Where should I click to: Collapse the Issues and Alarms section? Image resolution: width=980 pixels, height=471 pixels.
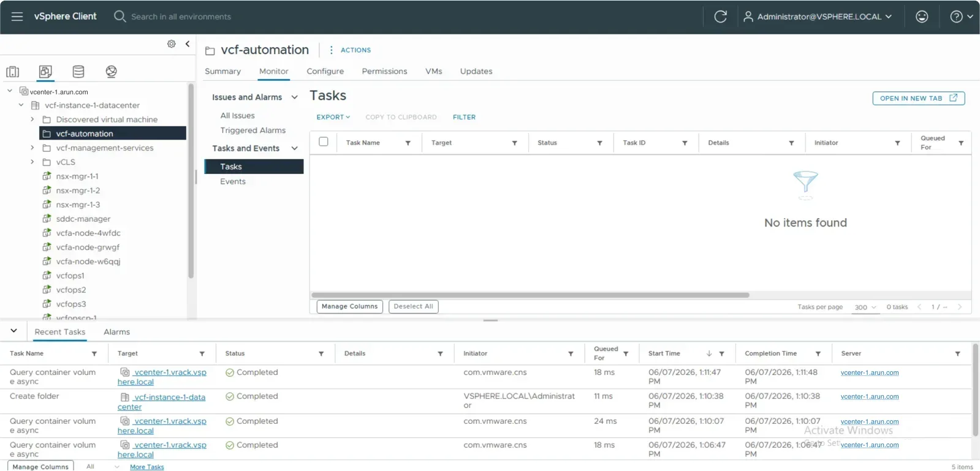tap(295, 97)
